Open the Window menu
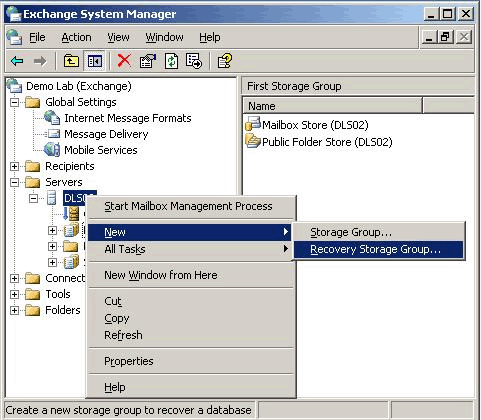 [164, 37]
